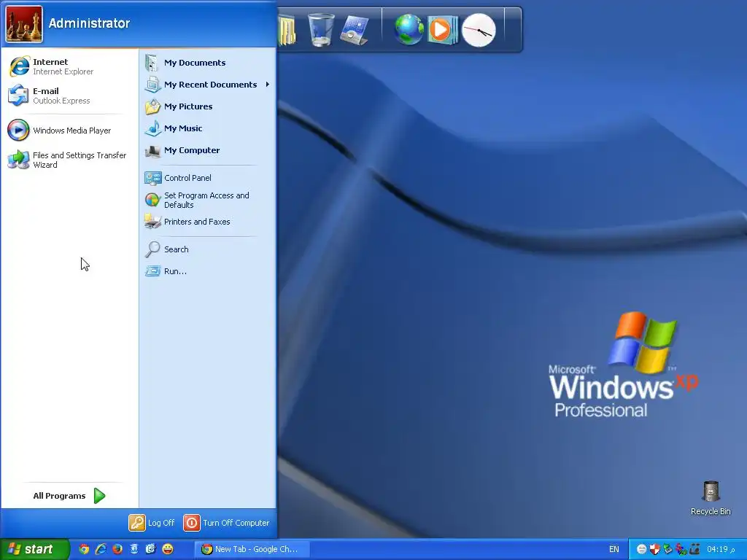This screenshot has width=747, height=560.
Task: Select the Recycle Bin desktop icon
Action: tap(711, 497)
